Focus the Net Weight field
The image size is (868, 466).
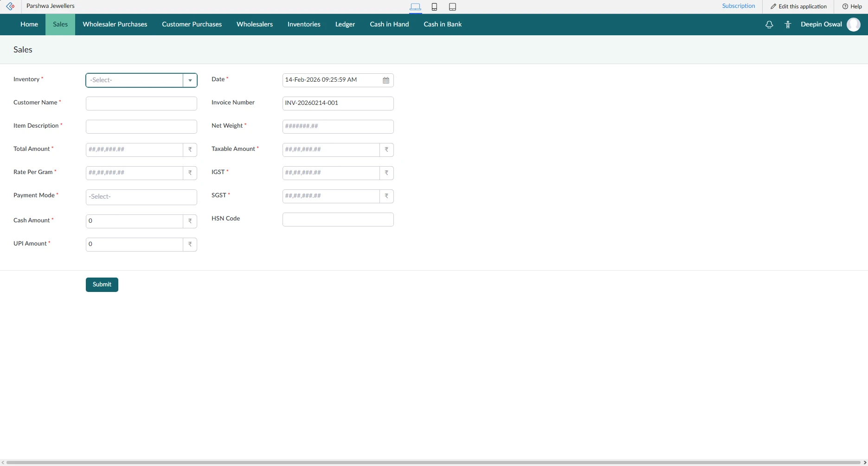pos(338,127)
